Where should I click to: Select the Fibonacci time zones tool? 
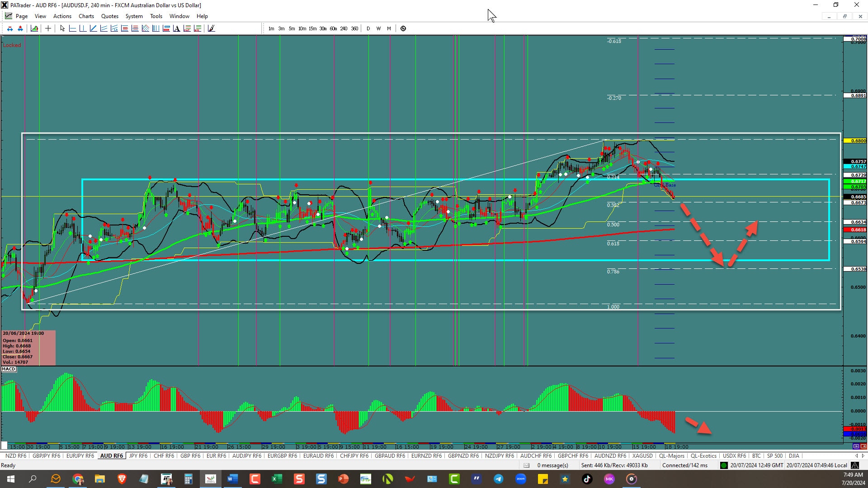coord(156,28)
